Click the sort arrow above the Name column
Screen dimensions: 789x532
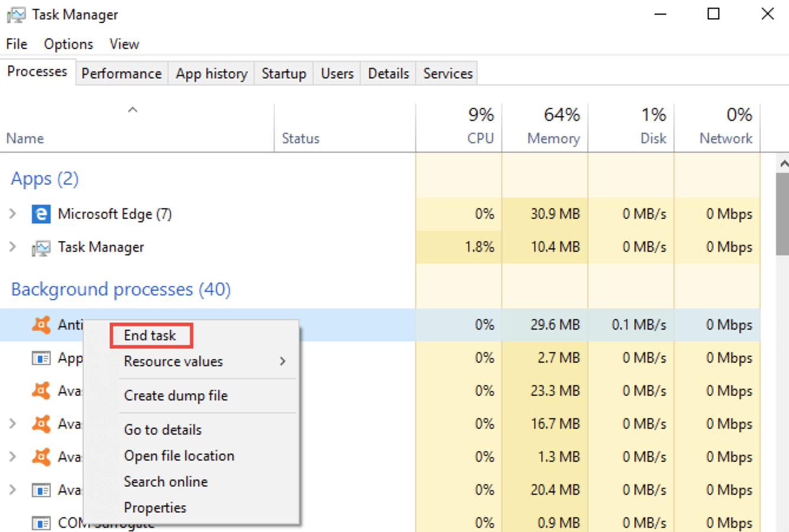pos(133,110)
